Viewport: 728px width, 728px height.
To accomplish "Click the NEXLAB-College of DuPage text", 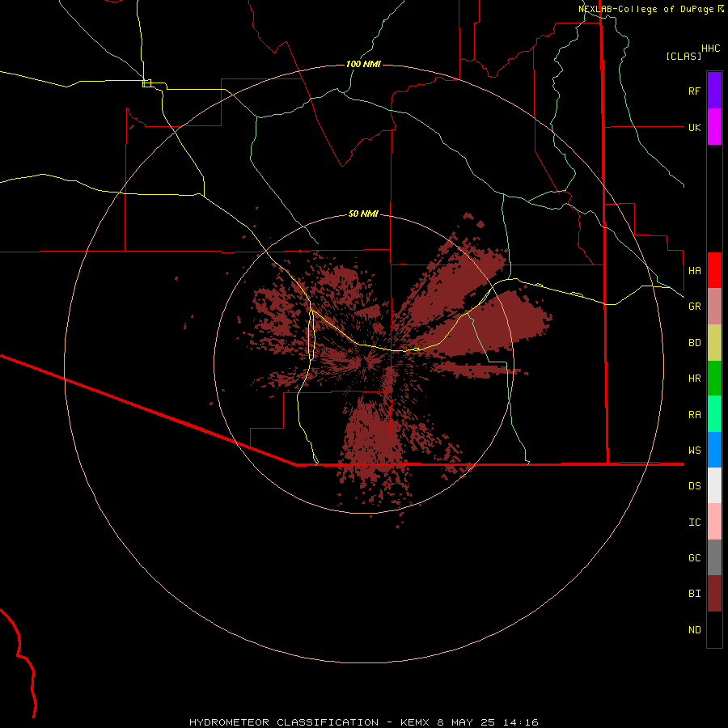I will click(647, 9).
